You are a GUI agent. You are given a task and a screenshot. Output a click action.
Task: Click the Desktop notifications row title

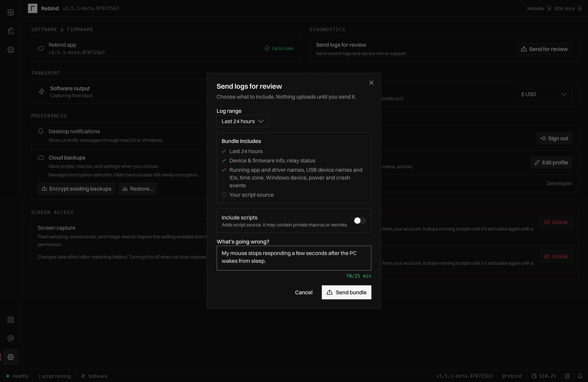[x=74, y=131]
